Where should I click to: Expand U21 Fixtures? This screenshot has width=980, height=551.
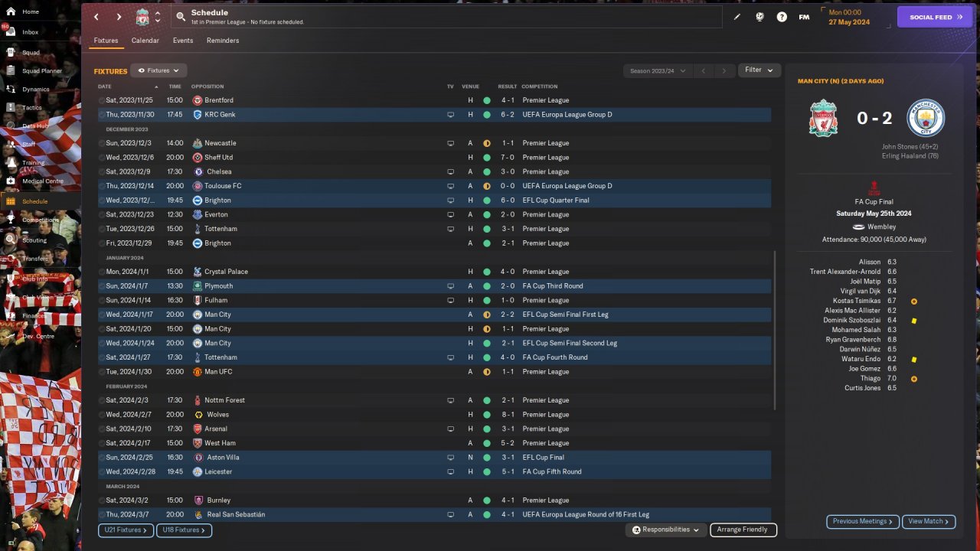click(126, 530)
